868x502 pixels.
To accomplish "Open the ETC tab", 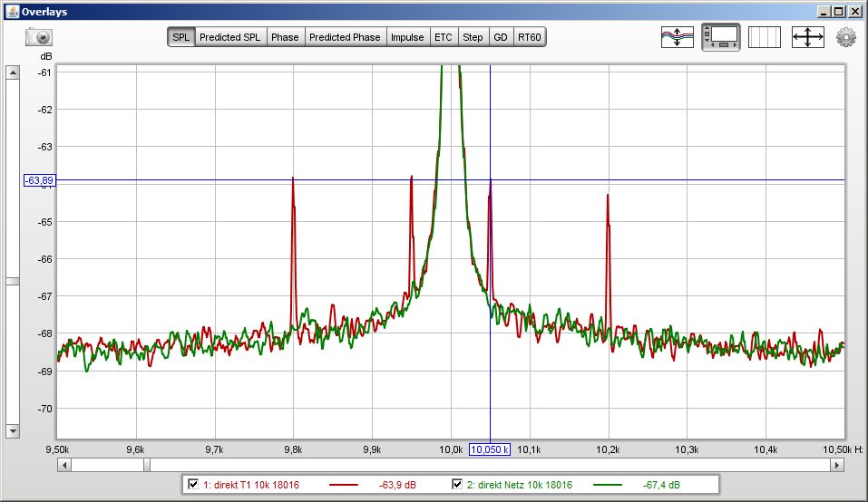I will click(x=443, y=37).
